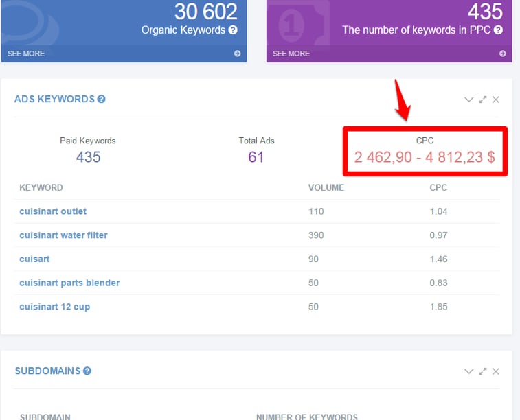
Task: Open Organic Keywords arrow icon in blue card
Action: 237,54
